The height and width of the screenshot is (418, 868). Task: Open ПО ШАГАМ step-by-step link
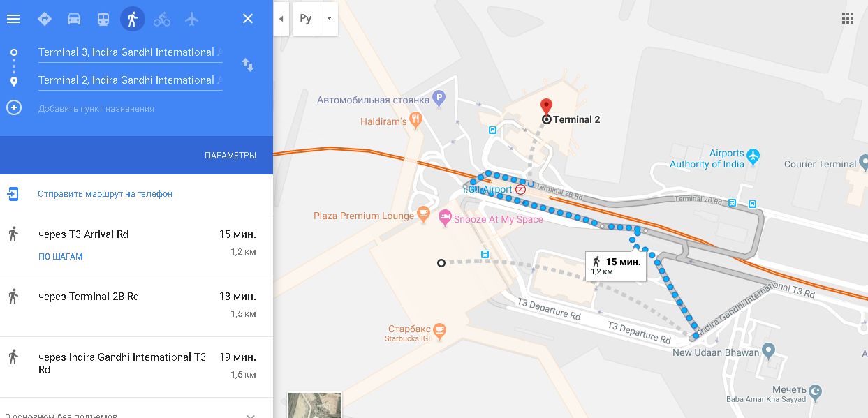point(61,257)
